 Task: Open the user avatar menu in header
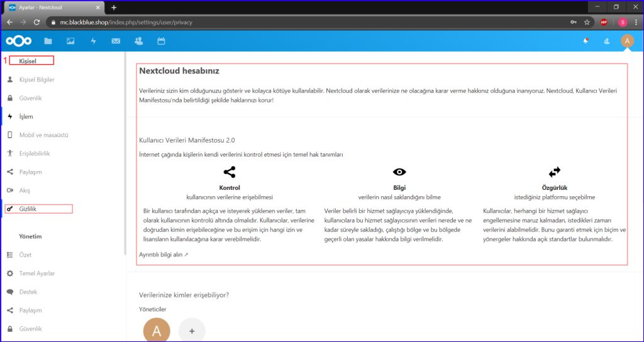627,41
